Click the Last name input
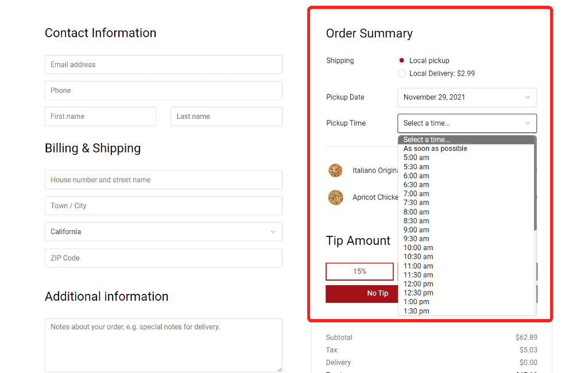This screenshot has height=373, width=588. pos(226,116)
